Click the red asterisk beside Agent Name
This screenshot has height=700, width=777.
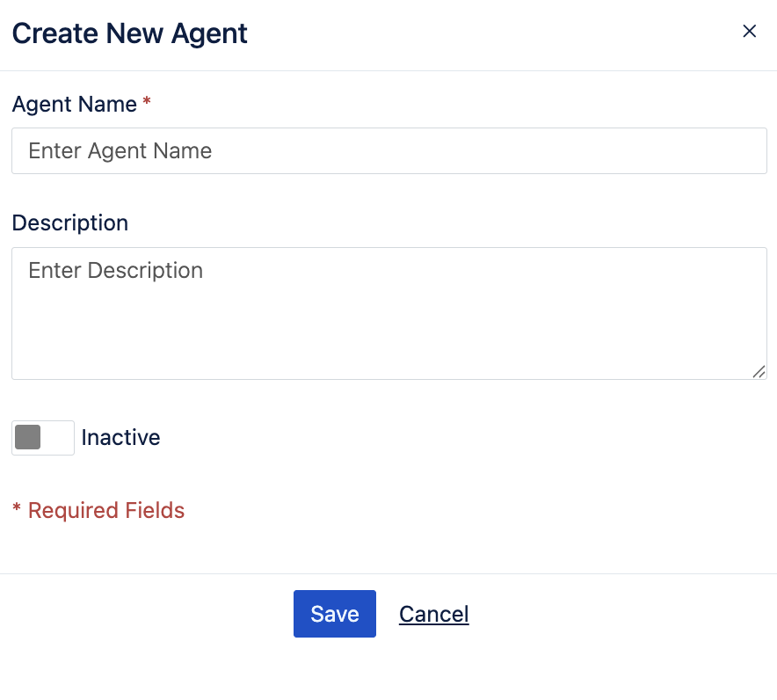(x=147, y=104)
